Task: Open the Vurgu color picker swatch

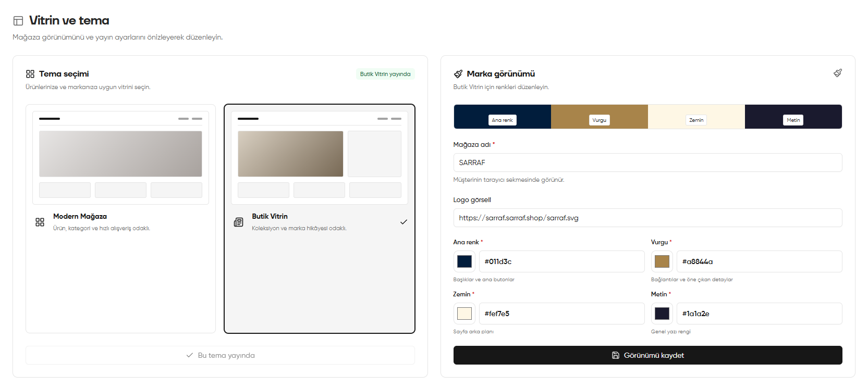Action: pos(662,261)
